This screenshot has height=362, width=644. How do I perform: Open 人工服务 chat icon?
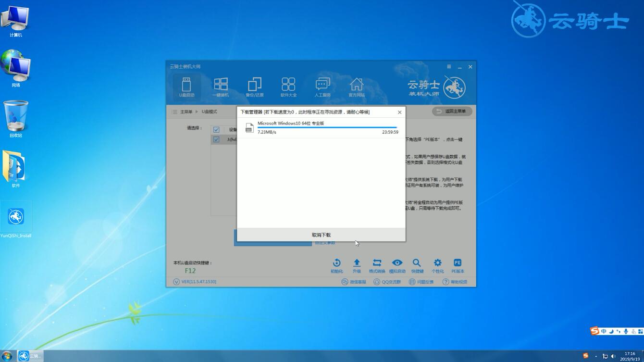click(322, 87)
